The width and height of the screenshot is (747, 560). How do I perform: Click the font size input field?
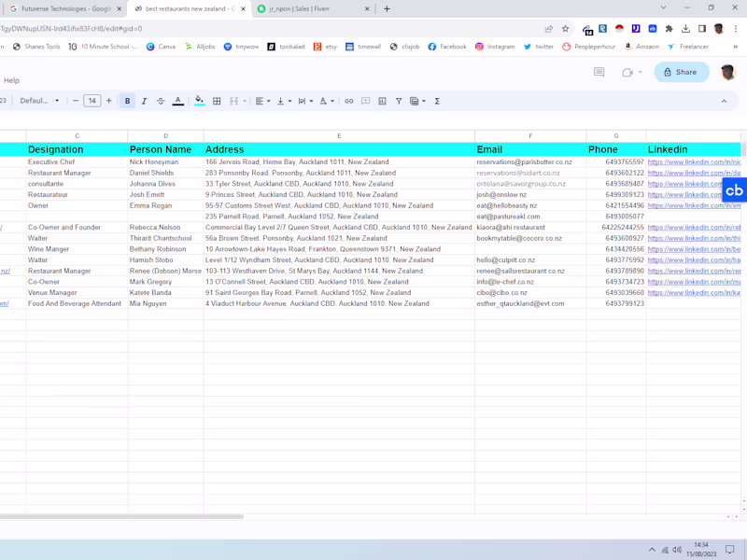coord(92,101)
